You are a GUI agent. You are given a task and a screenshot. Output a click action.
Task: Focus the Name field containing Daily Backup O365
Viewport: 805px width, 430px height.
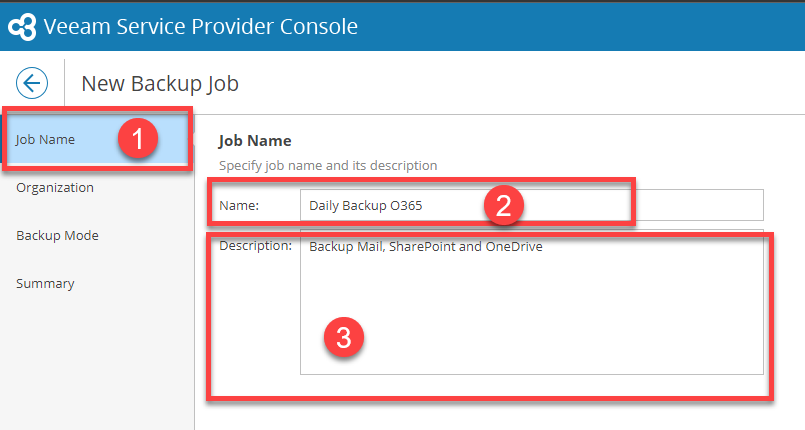pyautogui.click(x=380, y=205)
